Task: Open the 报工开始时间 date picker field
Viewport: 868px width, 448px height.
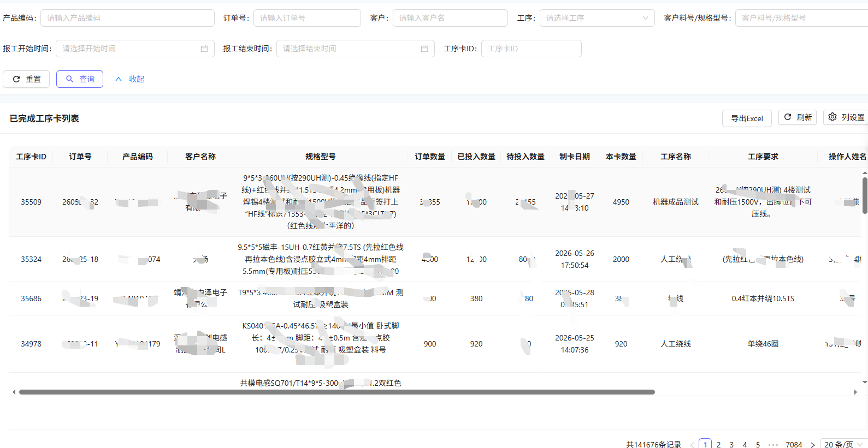Action: pyautogui.click(x=135, y=49)
